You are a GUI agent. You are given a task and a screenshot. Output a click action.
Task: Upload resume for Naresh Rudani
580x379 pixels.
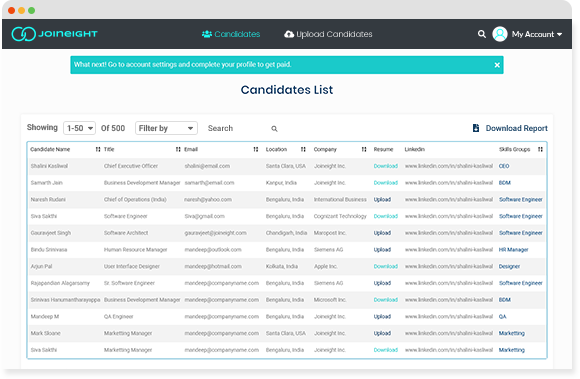382,200
